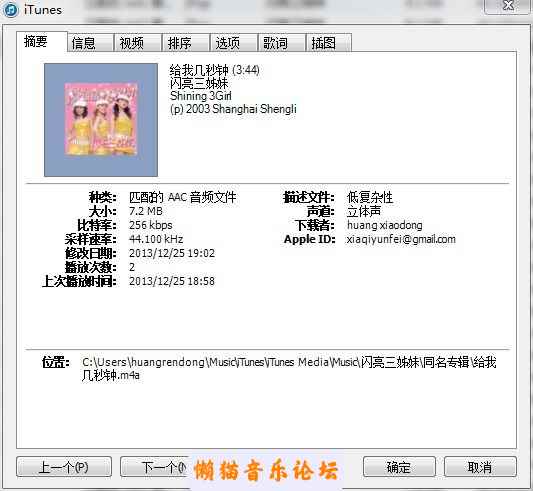This screenshot has width=533, height=491.
Task: Click the file location path text
Action: click(289, 369)
